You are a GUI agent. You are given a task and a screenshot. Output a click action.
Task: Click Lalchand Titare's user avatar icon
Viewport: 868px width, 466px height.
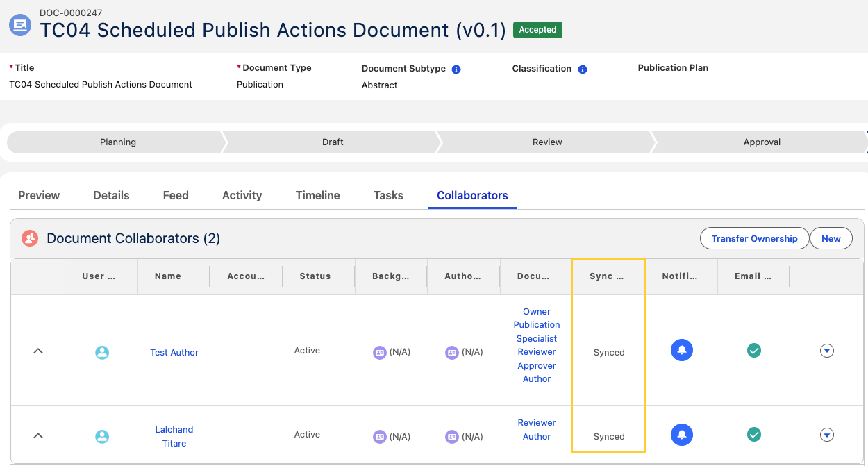(102, 436)
